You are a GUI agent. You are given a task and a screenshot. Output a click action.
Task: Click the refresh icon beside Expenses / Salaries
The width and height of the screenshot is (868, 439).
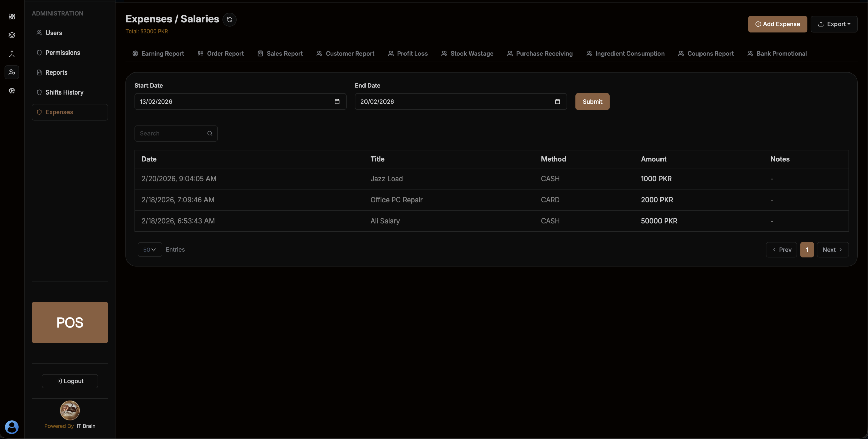[230, 20]
